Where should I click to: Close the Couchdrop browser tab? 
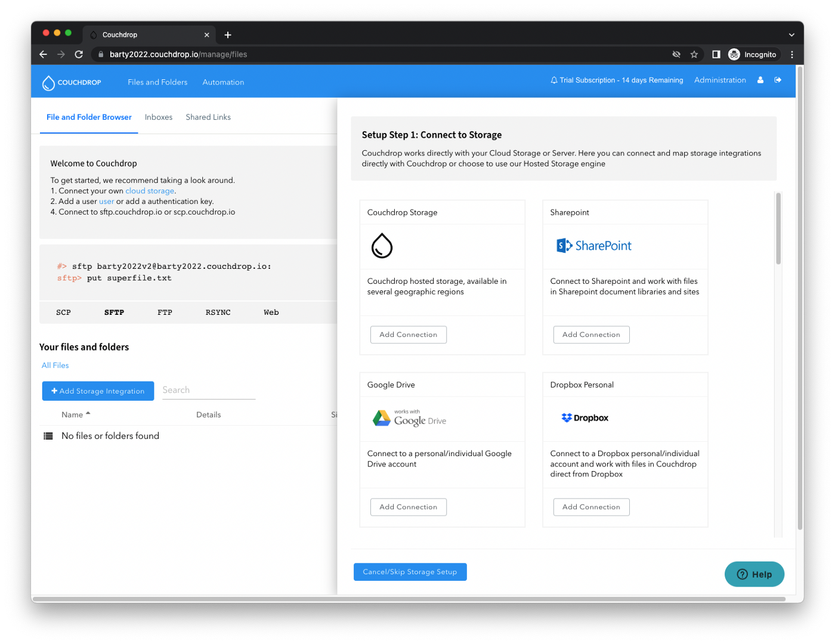(x=207, y=35)
